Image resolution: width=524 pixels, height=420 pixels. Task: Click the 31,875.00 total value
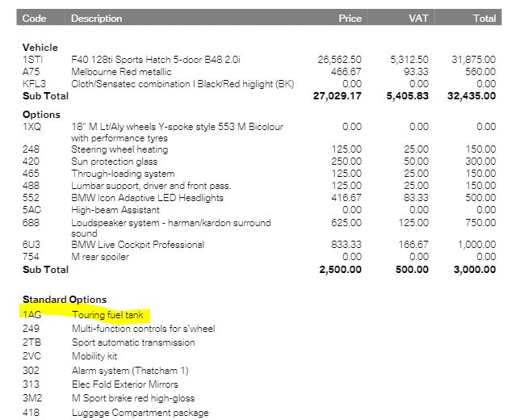[473, 60]
